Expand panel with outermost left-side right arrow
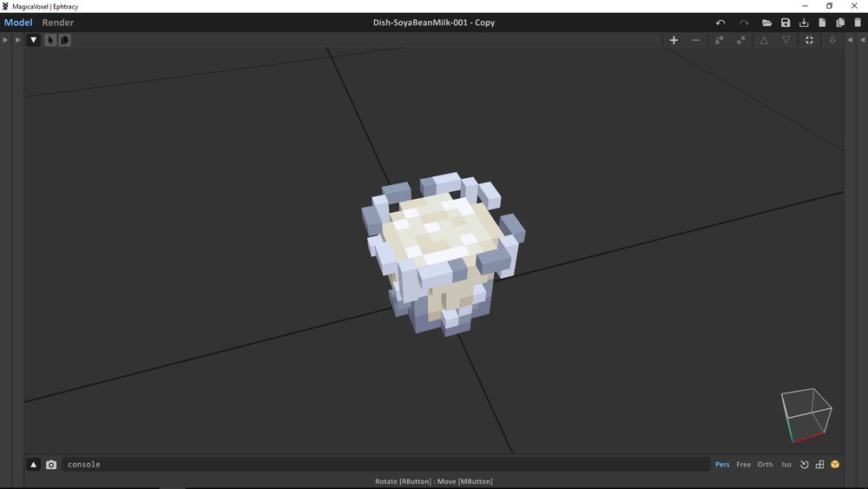This screenshot has height=489, width=868. 5,40
